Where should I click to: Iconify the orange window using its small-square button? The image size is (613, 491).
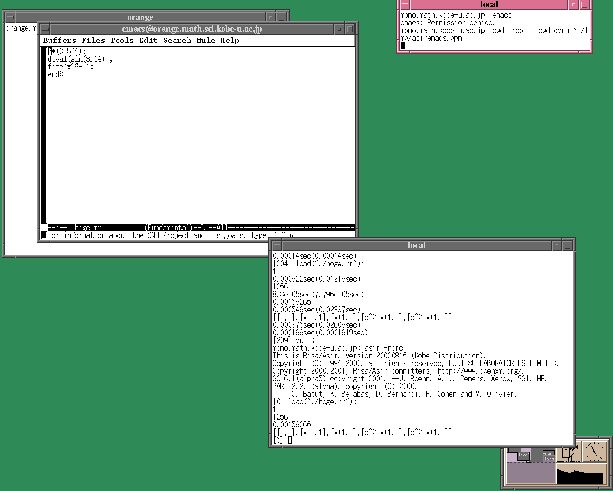pyautogui.click(x=270, y=17)
